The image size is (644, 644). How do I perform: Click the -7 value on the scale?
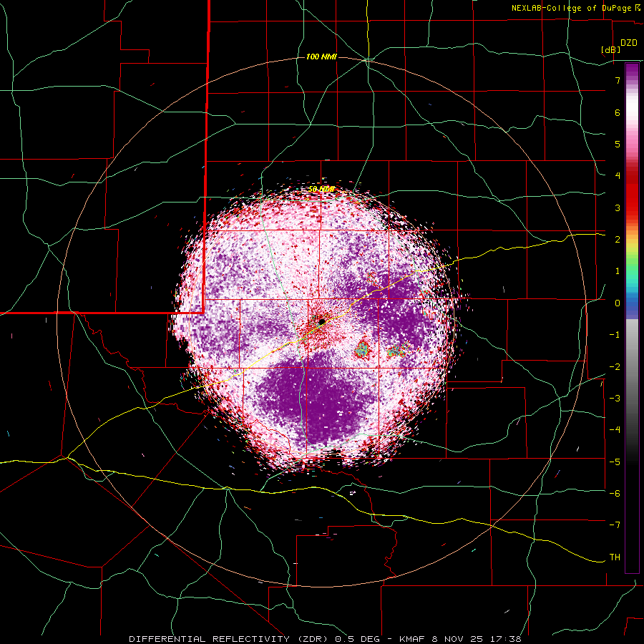615,525
